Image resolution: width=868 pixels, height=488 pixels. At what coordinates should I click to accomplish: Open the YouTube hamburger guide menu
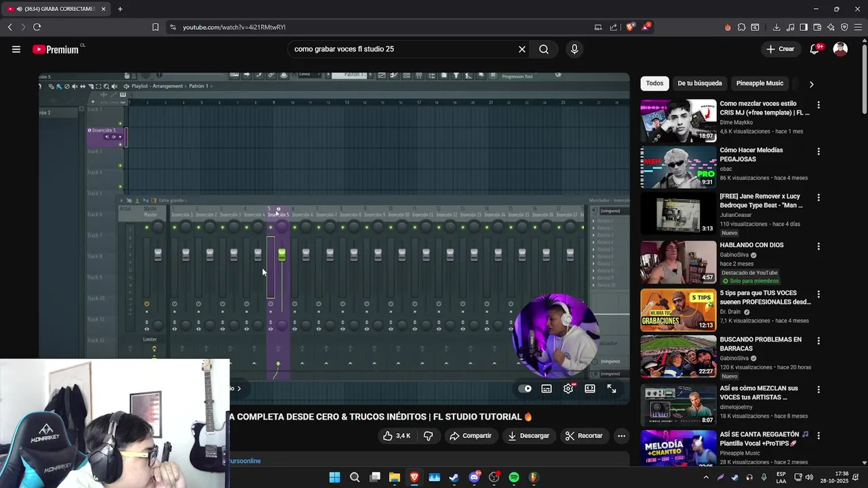pyautogui.click(x=16, y=49)
